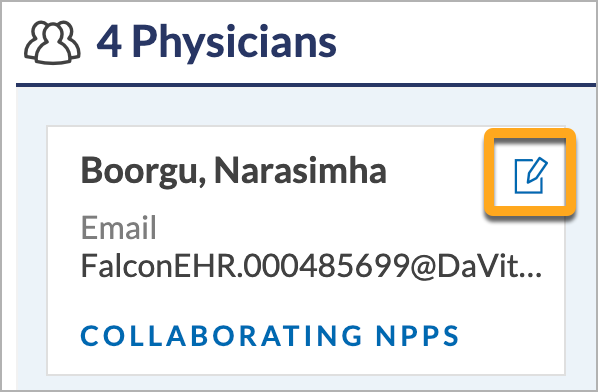Open the Boorgu, Narasimha physician name
The height and width of the screenshot is (392, 598).
pyautogui.click(x=234, y=171)
